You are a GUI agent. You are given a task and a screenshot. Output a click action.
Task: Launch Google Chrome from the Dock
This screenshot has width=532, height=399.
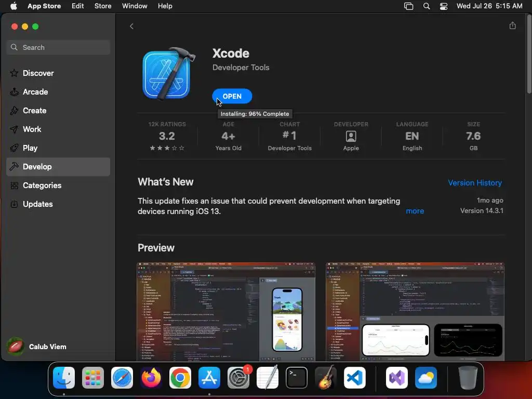click(180, 378)
